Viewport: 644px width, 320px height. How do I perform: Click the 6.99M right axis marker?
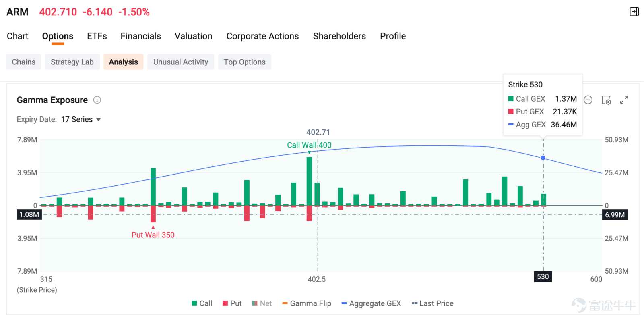coord(615,215)
